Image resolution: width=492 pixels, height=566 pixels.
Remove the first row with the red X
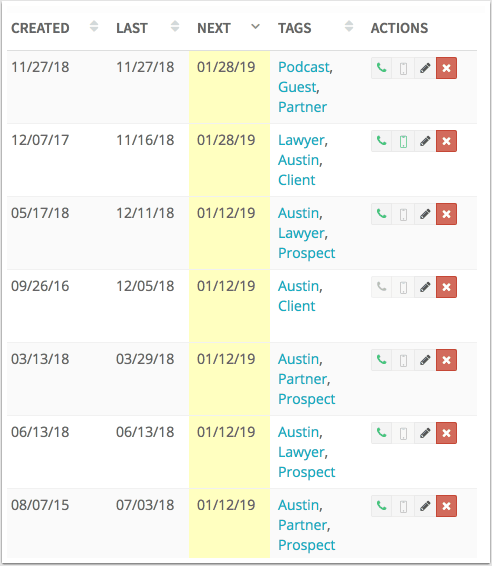tap(447, 68)
